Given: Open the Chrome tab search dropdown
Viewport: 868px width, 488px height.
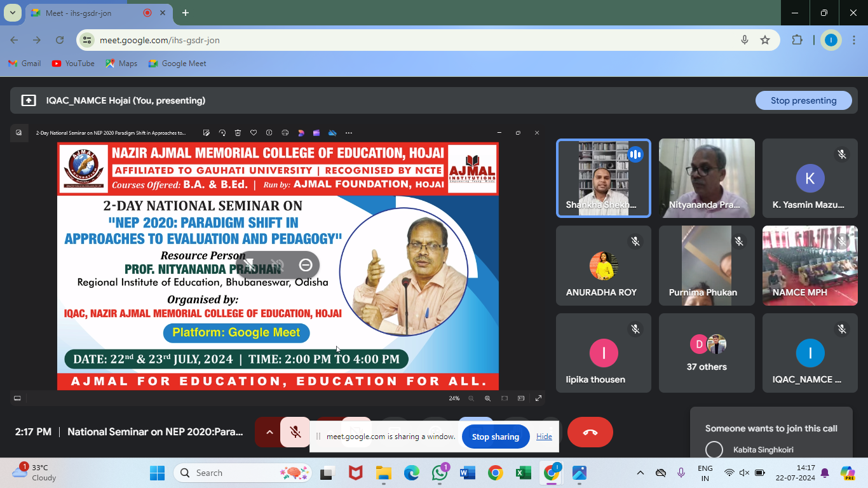Looking at the screenshot, I should coord(12,13).
